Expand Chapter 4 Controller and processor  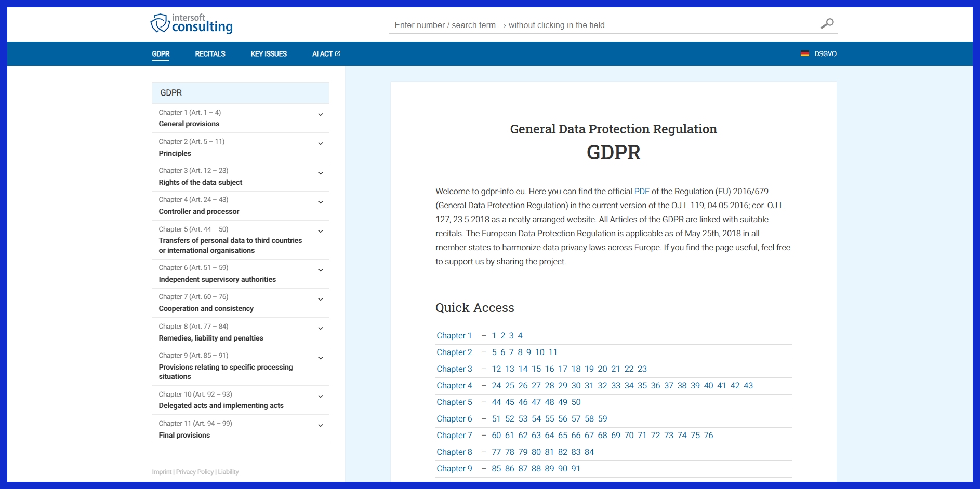pyautogui.click(x=321, y=202)
